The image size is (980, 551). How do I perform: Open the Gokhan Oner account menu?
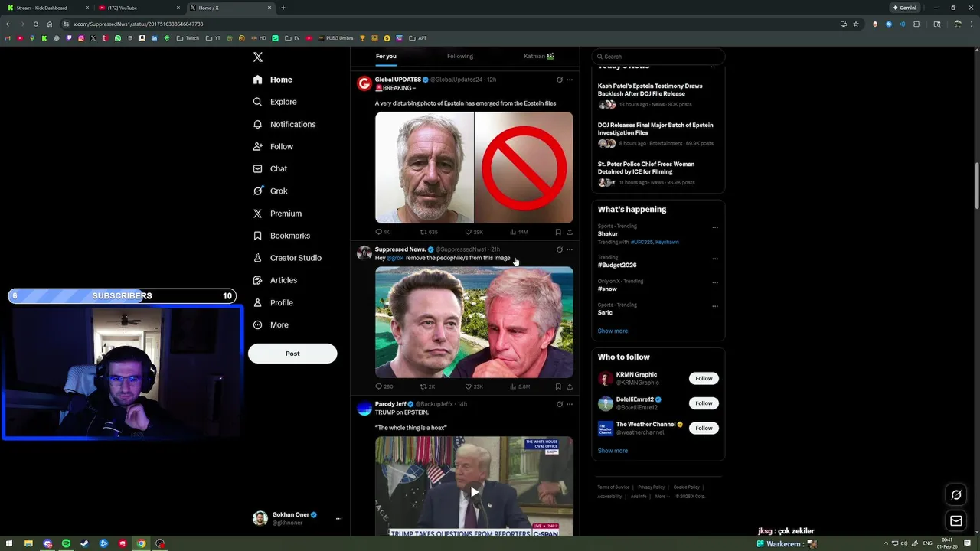click(x=297, y=518)
